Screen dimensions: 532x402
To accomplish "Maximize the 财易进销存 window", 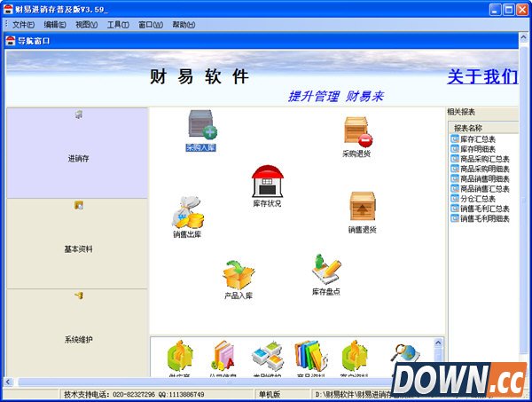I will point(509,10).
